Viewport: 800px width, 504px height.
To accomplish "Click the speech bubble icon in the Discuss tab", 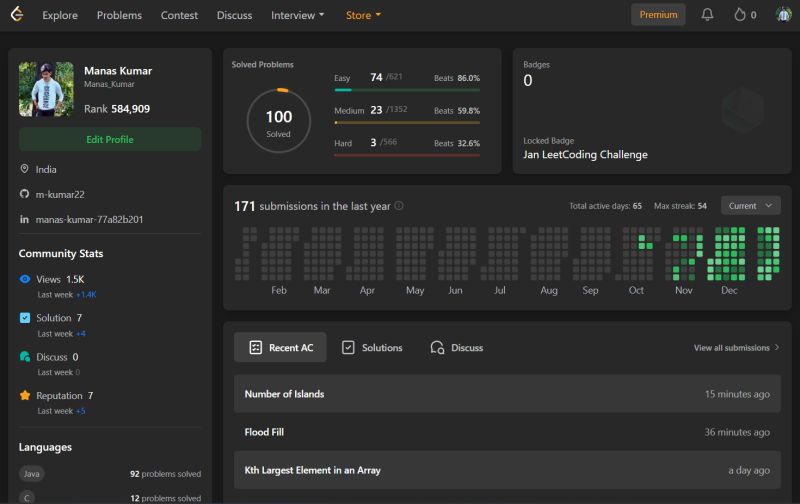I will (x=437, y=347).
